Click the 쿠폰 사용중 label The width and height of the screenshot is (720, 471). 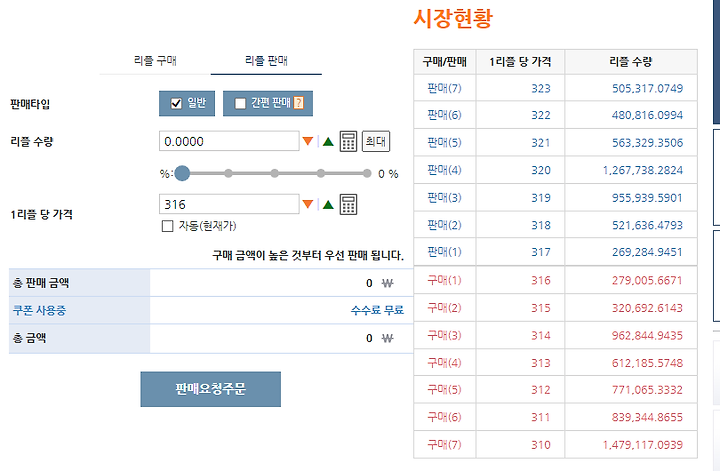click(39, 310)
